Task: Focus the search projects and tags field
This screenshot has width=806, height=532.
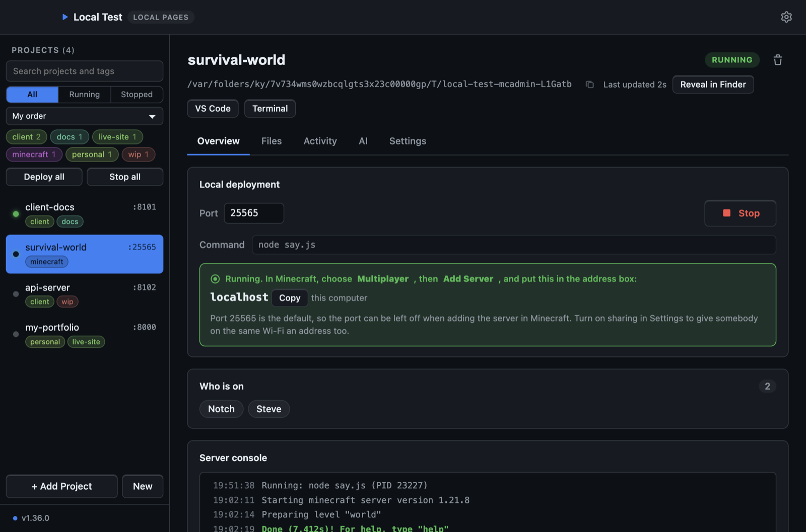Action: [84, 71]
